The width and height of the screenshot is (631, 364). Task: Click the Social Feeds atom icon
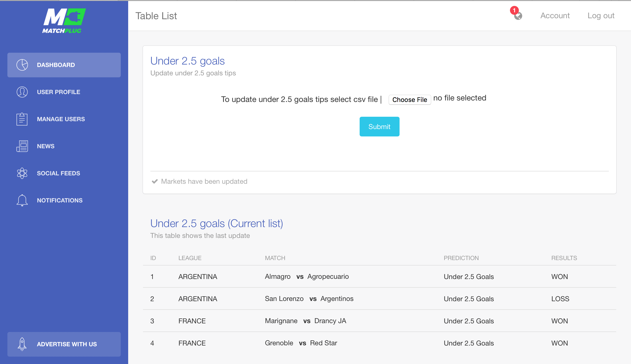[22, 173]
